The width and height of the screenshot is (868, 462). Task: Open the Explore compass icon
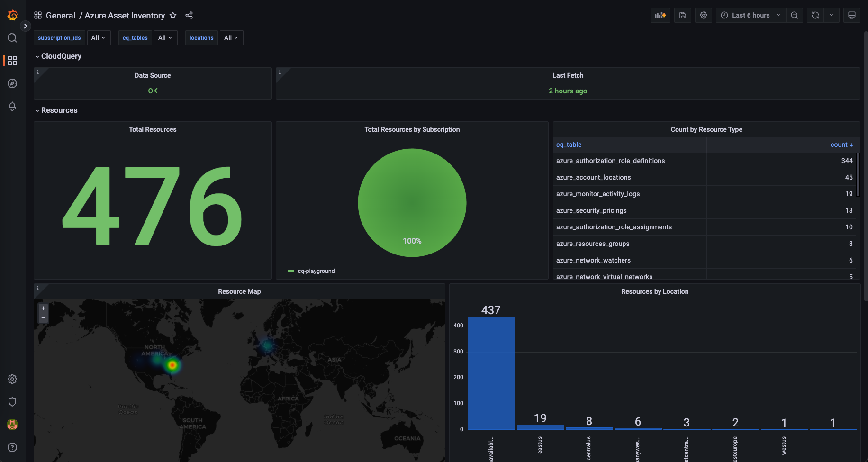pos(12,83)
